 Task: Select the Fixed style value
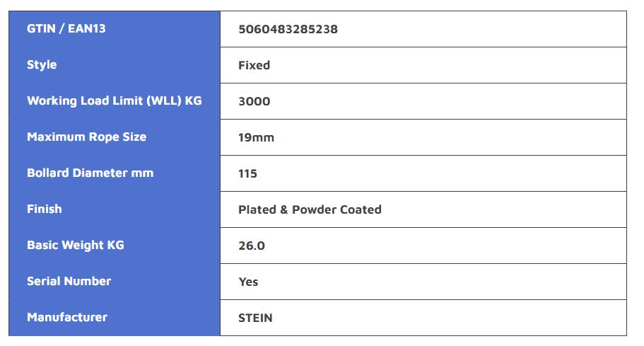254,65
